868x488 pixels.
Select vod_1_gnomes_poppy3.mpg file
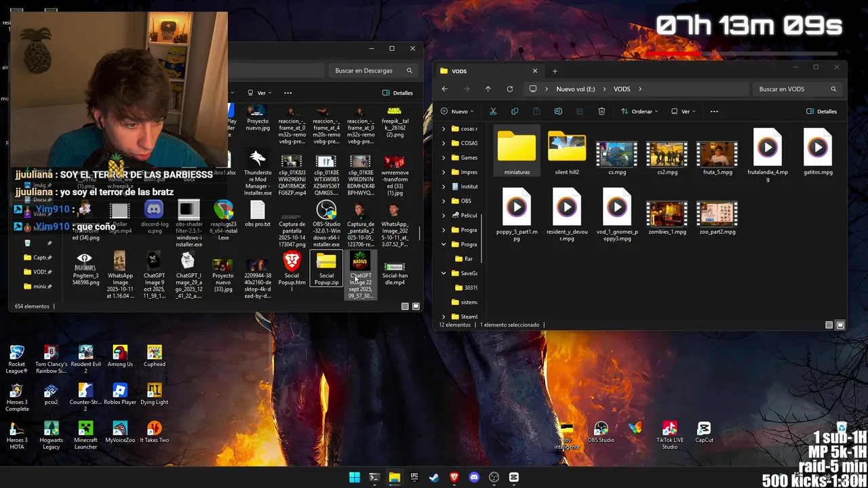click(617, 215)
